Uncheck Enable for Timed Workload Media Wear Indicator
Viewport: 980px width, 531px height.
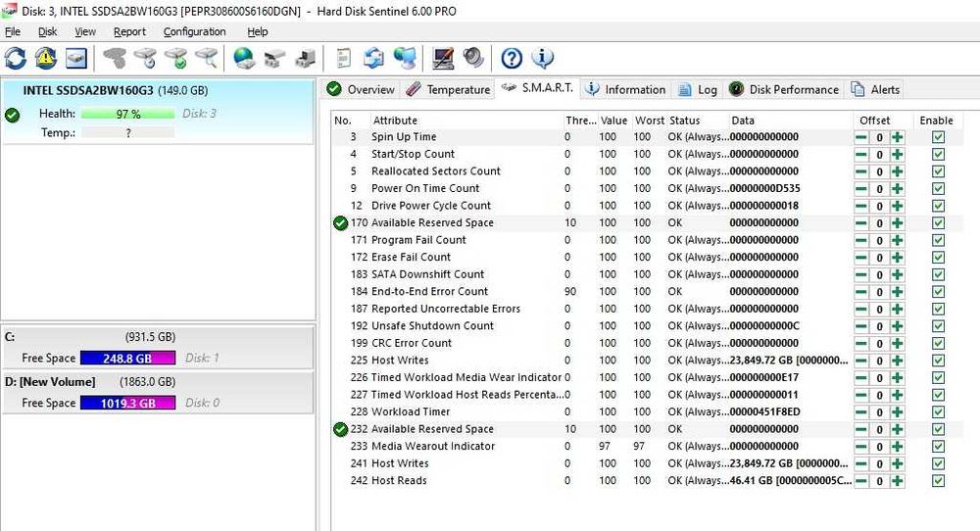point(938,378)
